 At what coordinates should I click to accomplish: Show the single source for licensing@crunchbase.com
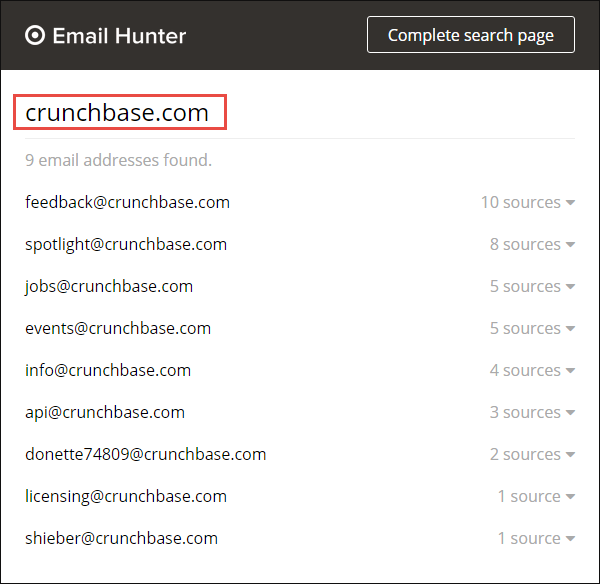pos(535,496)
